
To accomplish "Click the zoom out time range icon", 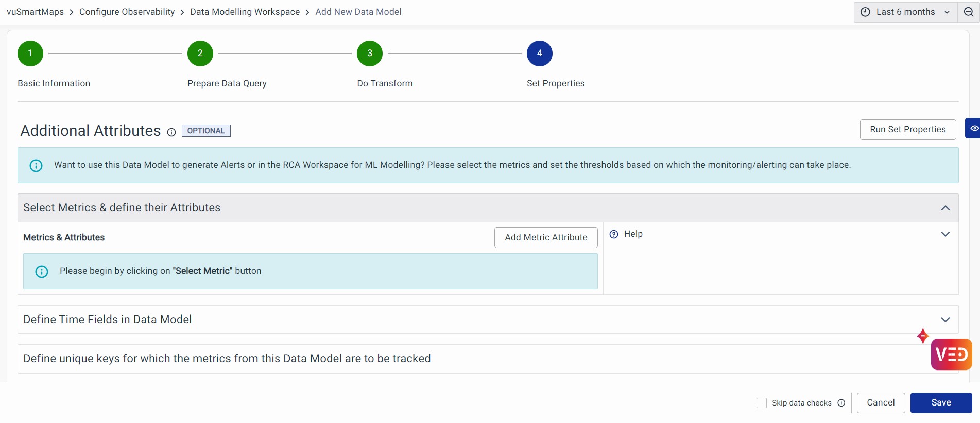I will point(968,12).
